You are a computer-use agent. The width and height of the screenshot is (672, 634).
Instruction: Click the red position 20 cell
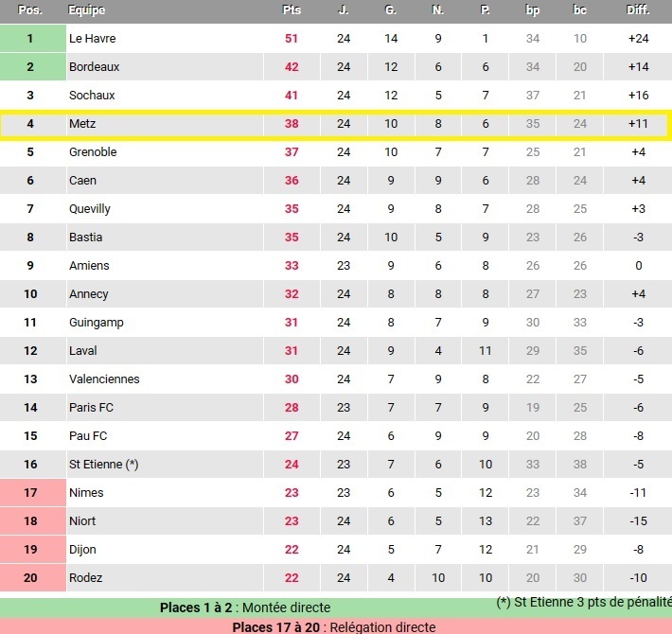point(30,578)
